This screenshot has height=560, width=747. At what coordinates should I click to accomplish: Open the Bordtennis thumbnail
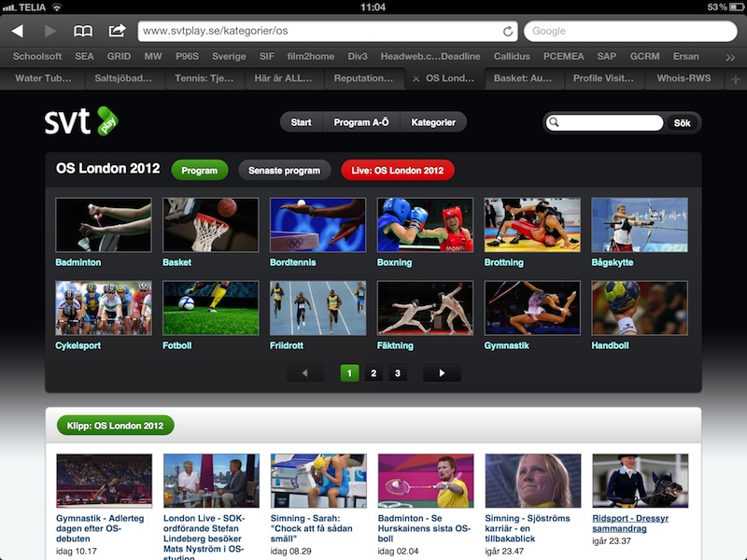click(317, 225)
